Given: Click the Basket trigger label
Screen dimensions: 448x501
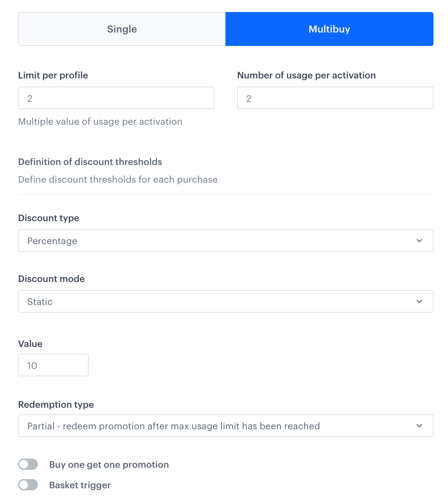Looking at the screenshot, I should pyautogui.click(x=80, y=485).
